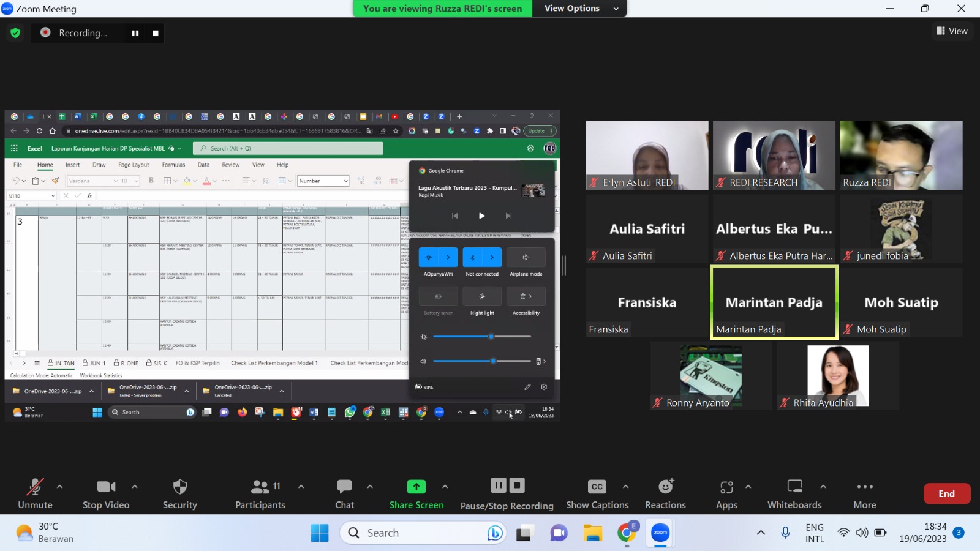Screen dimensions: 980x551
Task: Turn on Show Captions (CC)
Action: click(x=597, y=493)
